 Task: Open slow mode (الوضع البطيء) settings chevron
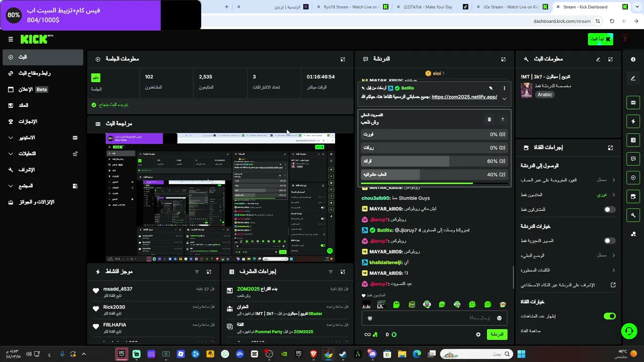(614, 255)
